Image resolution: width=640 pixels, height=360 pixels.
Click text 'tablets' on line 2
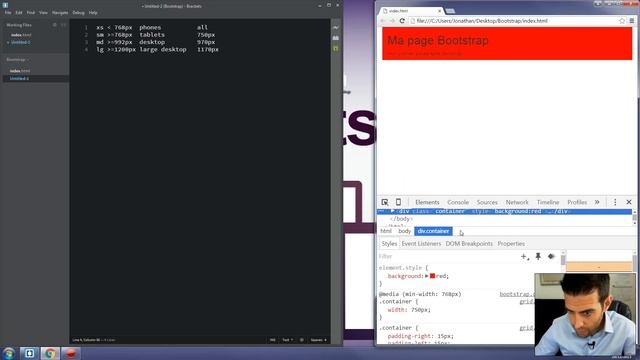pos(152,35)
